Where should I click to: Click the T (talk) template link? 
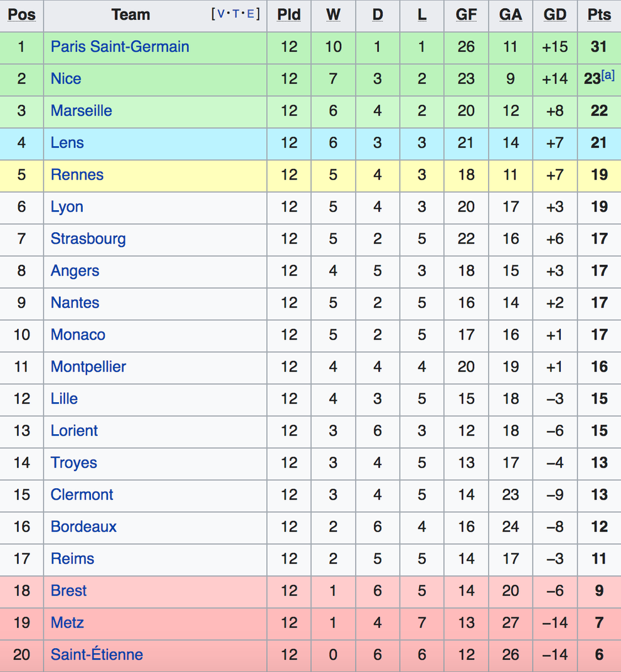tap(235, 14)
